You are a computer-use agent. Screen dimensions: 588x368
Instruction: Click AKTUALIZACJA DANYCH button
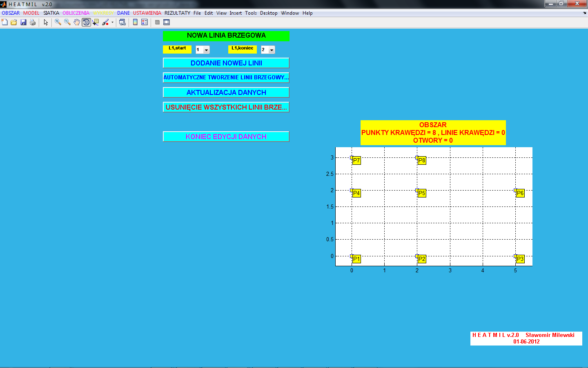point(226,92)
